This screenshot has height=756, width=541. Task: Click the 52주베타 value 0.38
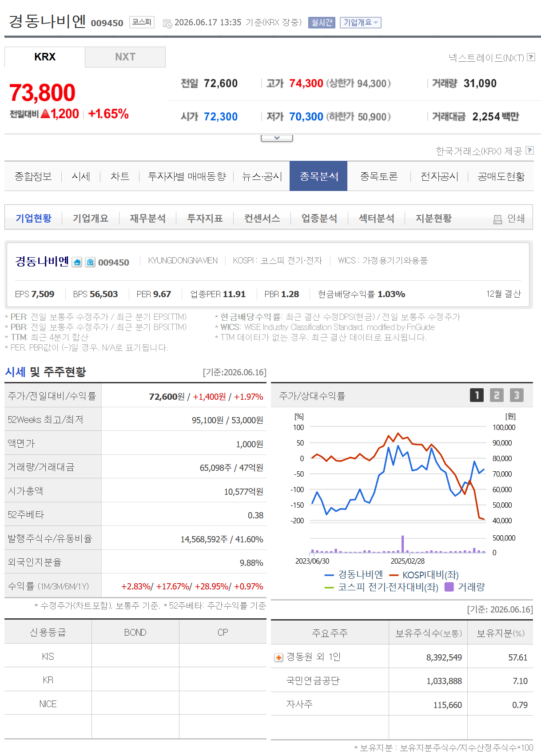(255, 515)
